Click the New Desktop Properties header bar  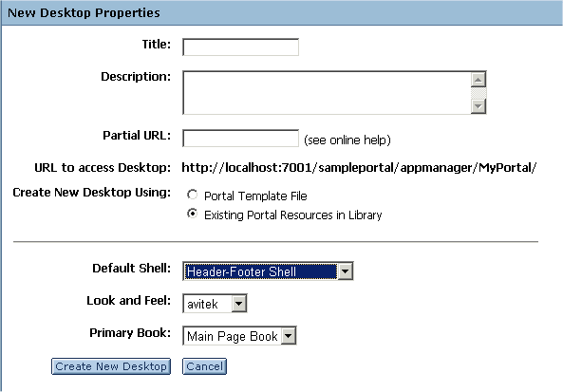[281, 13]
